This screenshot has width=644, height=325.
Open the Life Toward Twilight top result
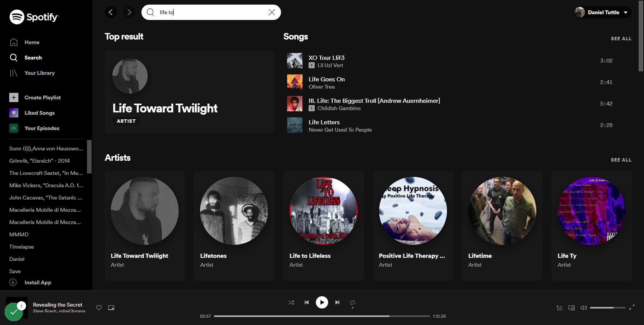(x=189, y=92)
